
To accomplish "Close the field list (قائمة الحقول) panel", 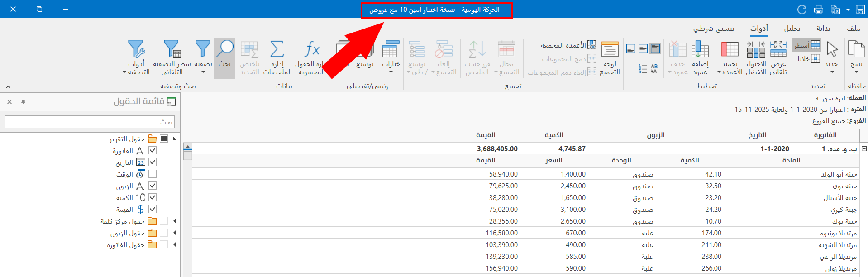I will tap(10, 102).
